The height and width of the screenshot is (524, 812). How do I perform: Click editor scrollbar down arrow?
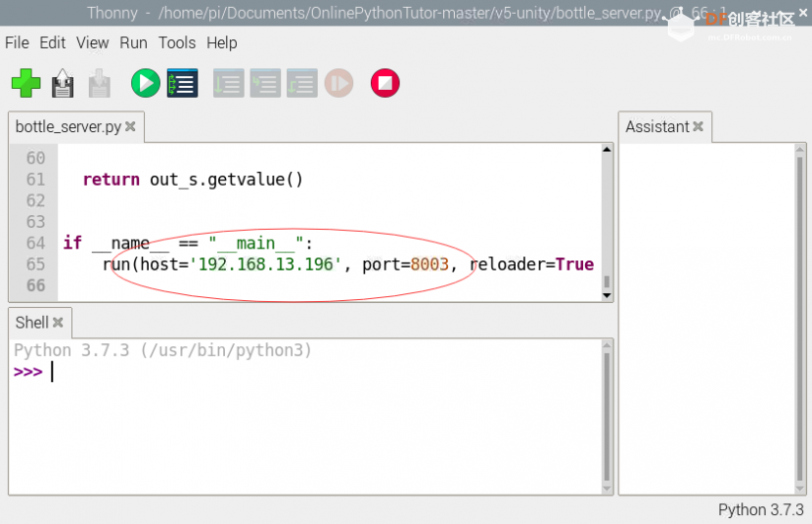click(607, 296)
